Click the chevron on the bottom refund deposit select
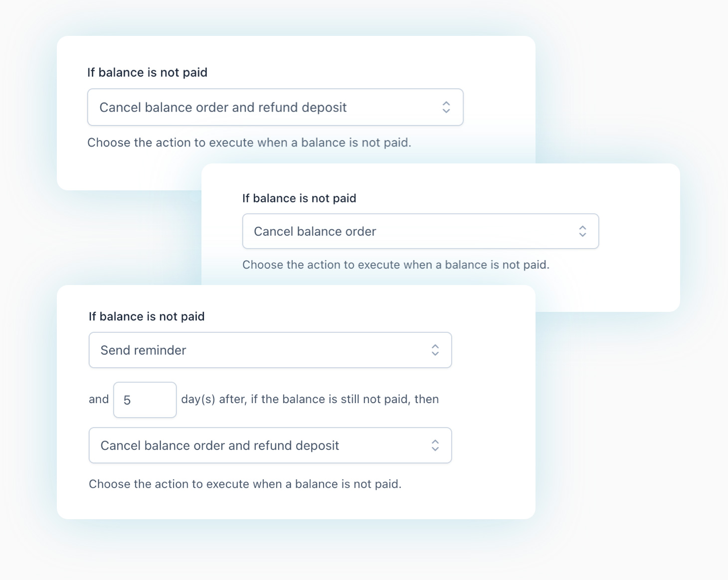 tap(435, 445)
